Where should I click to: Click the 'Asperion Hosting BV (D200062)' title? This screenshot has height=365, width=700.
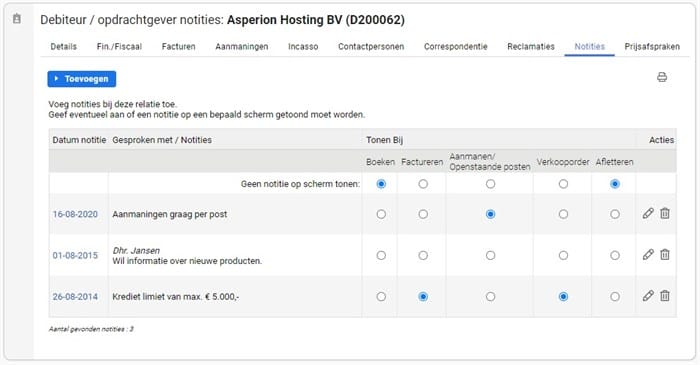tap(316, 20)
